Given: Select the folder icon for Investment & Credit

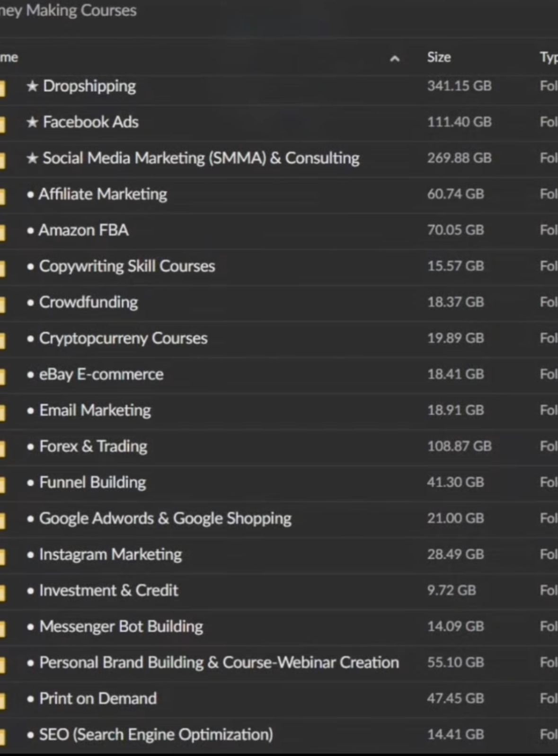Looking at the screenshot, I should (3, 592).
